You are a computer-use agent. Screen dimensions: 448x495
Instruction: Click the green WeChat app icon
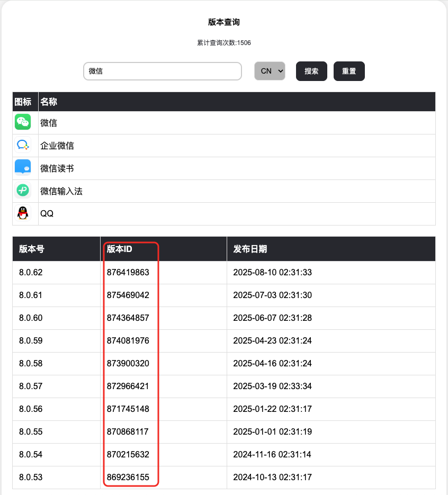[x=23, y=122]
